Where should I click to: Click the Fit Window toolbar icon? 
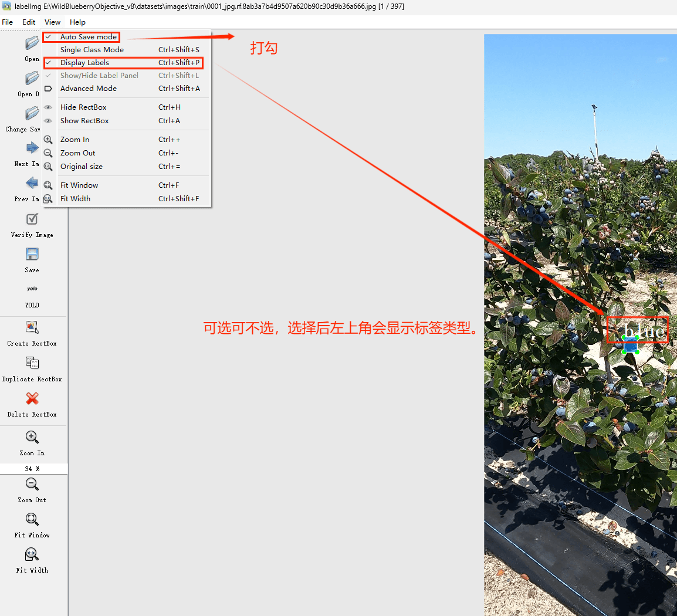pyautogui.click(x=32, y=520)
